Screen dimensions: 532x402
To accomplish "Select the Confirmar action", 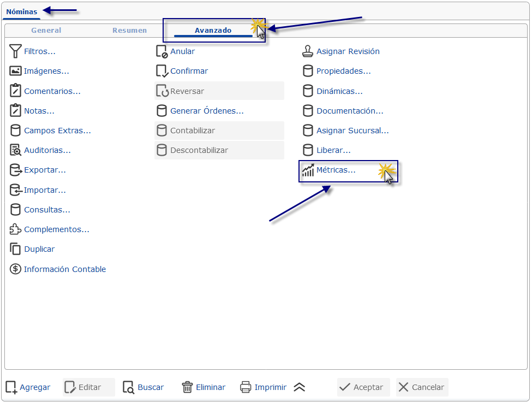I will (x=189, y=71).
